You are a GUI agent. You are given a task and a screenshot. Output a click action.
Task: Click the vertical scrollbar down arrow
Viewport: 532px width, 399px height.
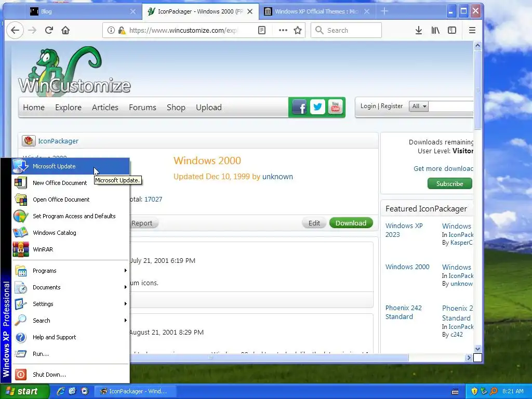(x=477, y=349)
